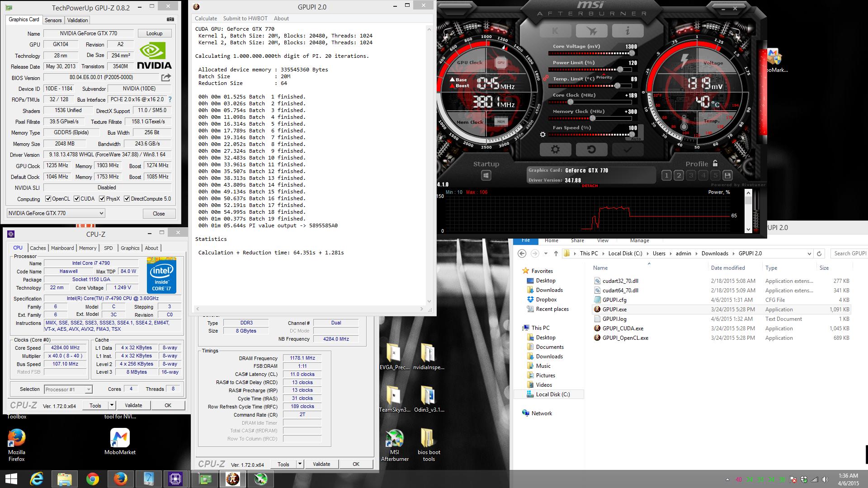Image resolution: width=868 pixels, height=488 pixels.
Task: Select Afterburner profile slot 1
Action: 666,175
